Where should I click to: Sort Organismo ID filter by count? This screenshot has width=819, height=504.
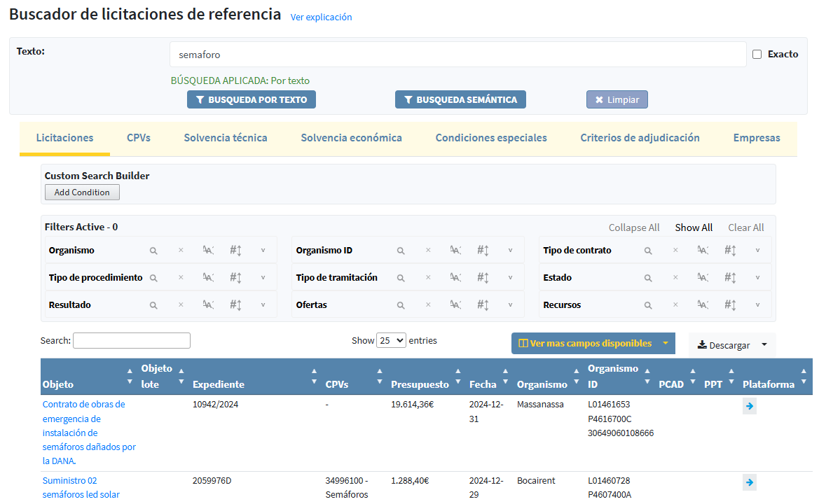[483, 251]
